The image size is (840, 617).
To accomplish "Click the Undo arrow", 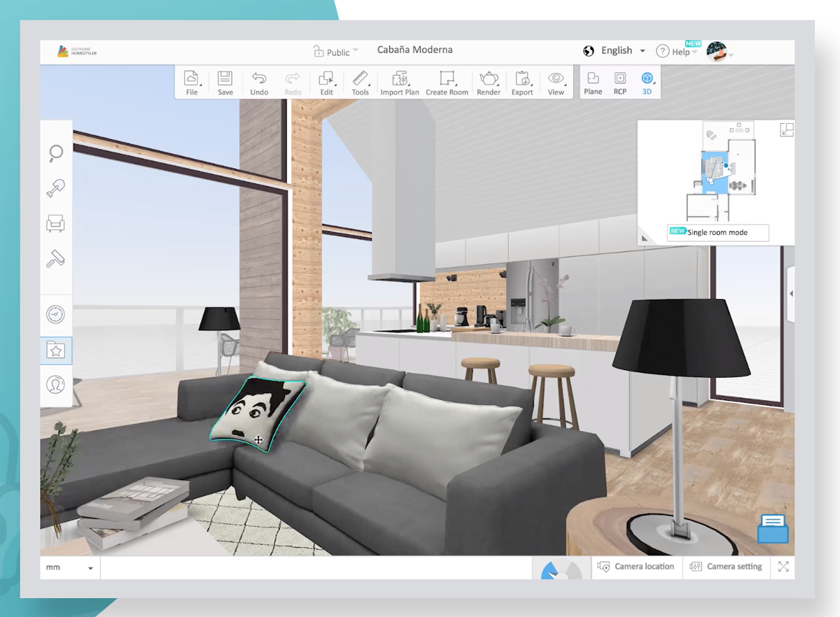I will click(259, 83).
